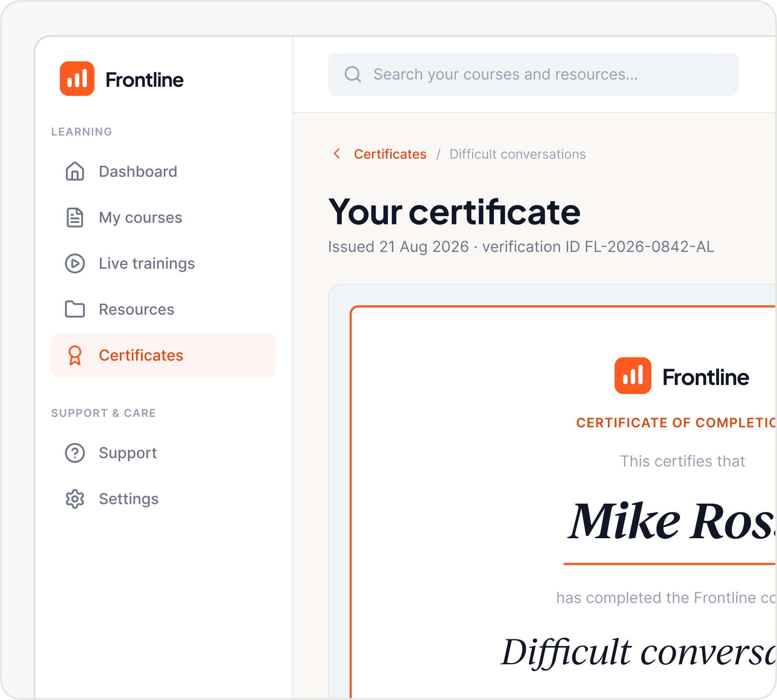Click the My courses document icon
The height and width of the screenshot is (700, 777).
pos(75,217)
